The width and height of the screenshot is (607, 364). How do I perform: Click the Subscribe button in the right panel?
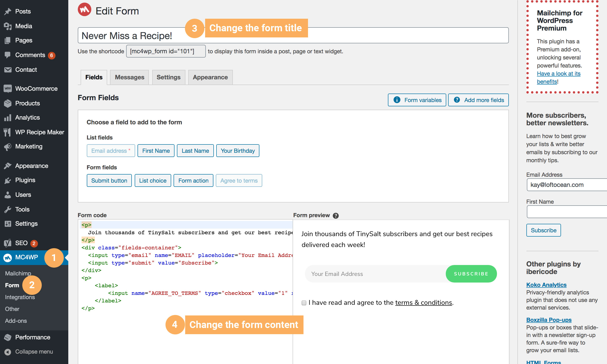coord(543,230)
